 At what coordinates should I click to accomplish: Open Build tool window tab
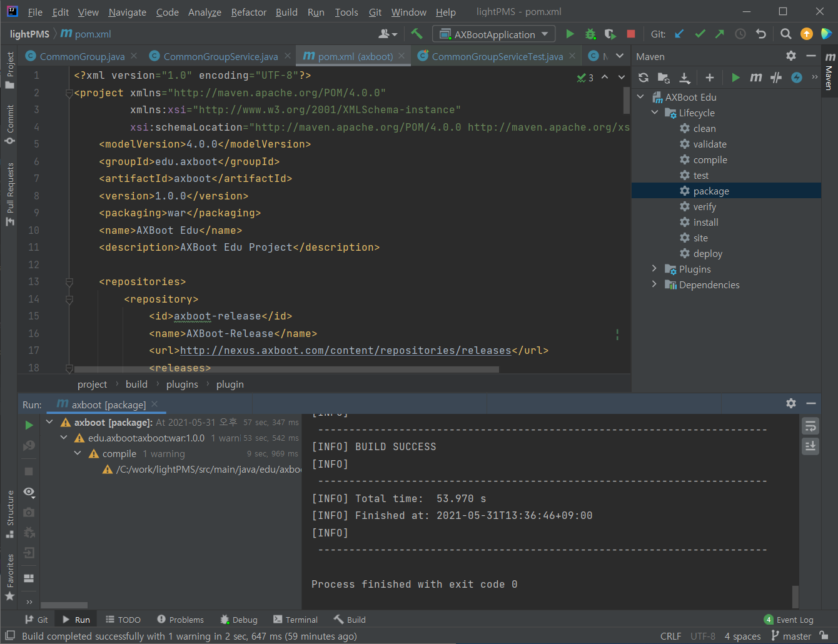(350, 620)
